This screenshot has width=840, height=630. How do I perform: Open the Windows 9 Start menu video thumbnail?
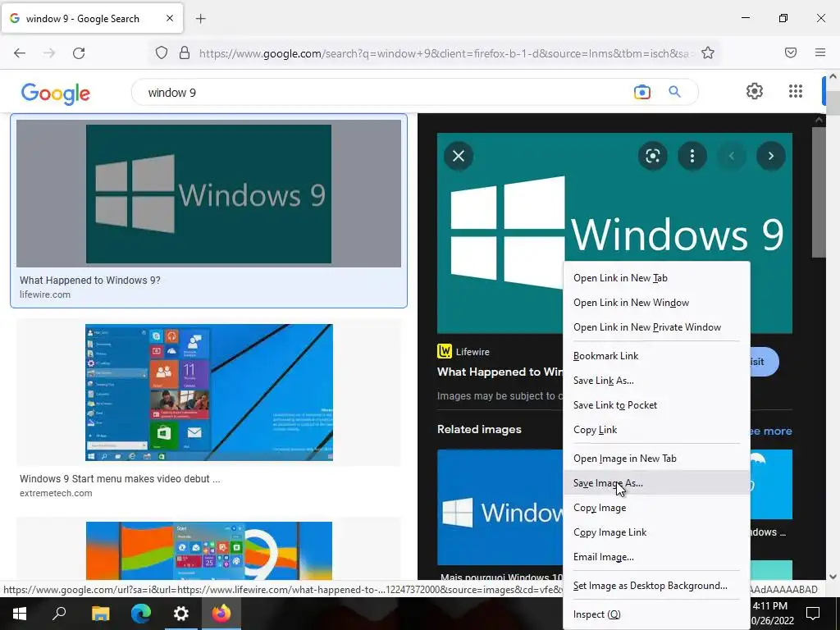209,392
